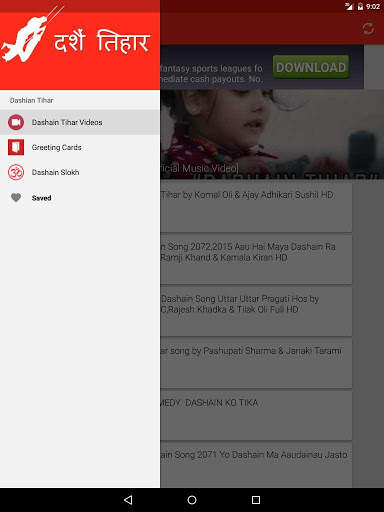Open the Aau Hai Maya Dashain Ra video
The width and height of the screenshot is (384, 512).
256,259
